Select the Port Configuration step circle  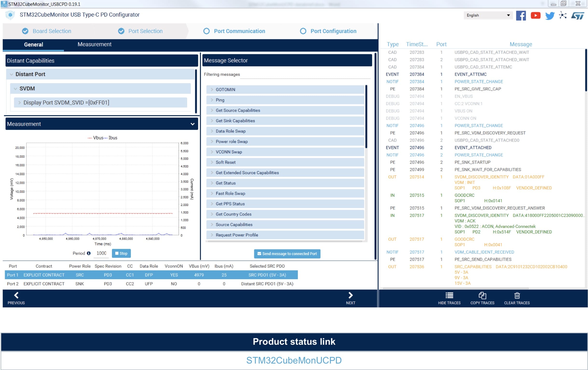(x=303, y=31)
